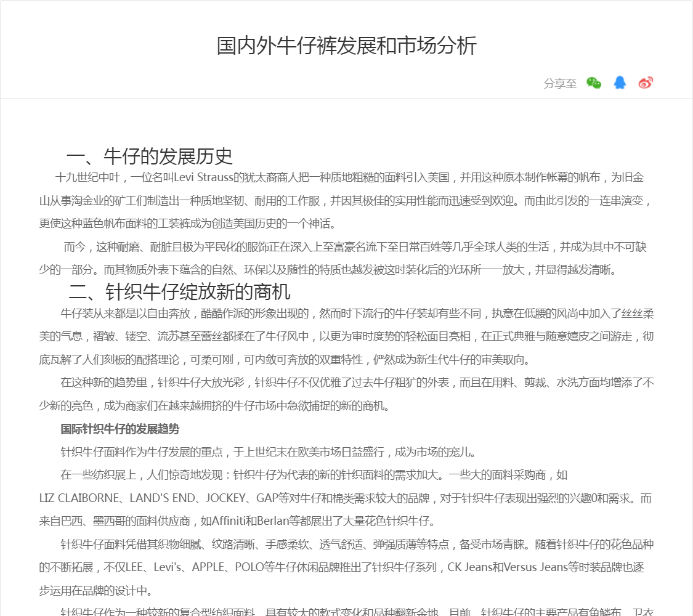This screenshot has width=693, height=616.
Task: Click the line starting 在一些纺织展上
Action: [x=314, y=474]
